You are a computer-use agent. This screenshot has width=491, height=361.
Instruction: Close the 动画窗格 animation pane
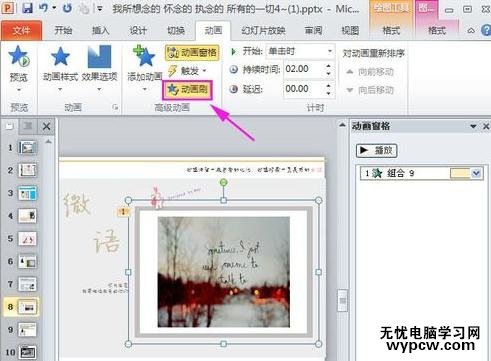(x=486, y=126)
